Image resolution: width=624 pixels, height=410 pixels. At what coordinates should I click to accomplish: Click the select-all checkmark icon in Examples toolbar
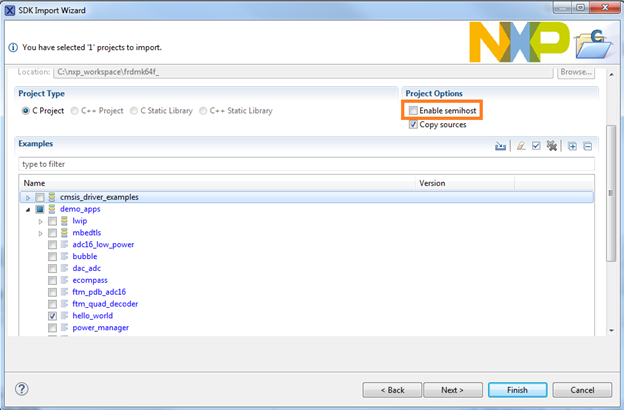click(x=536, y=146)
